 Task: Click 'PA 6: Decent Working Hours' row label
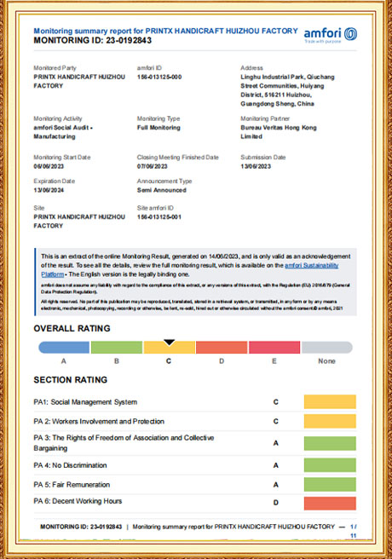78,501
